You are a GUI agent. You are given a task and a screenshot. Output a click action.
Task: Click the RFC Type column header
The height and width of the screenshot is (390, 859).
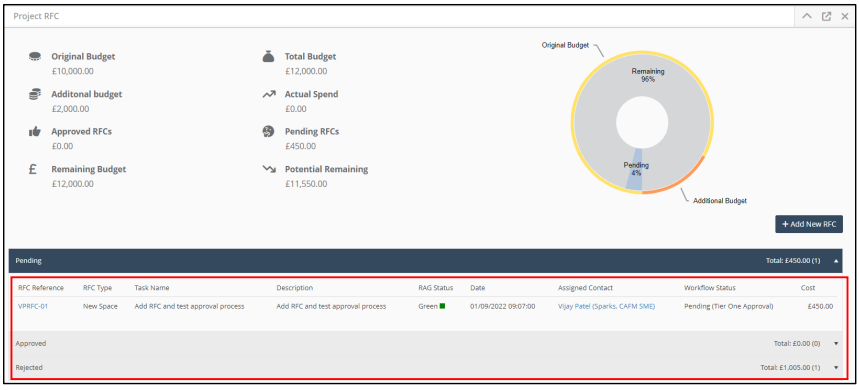coord(98,288)
